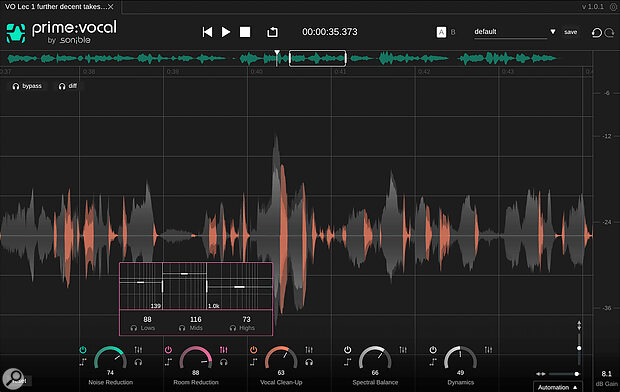Click the Highs band level handle
Image resolution: width=620 pixels, height=392 pixels.
(x=239, y=287)
